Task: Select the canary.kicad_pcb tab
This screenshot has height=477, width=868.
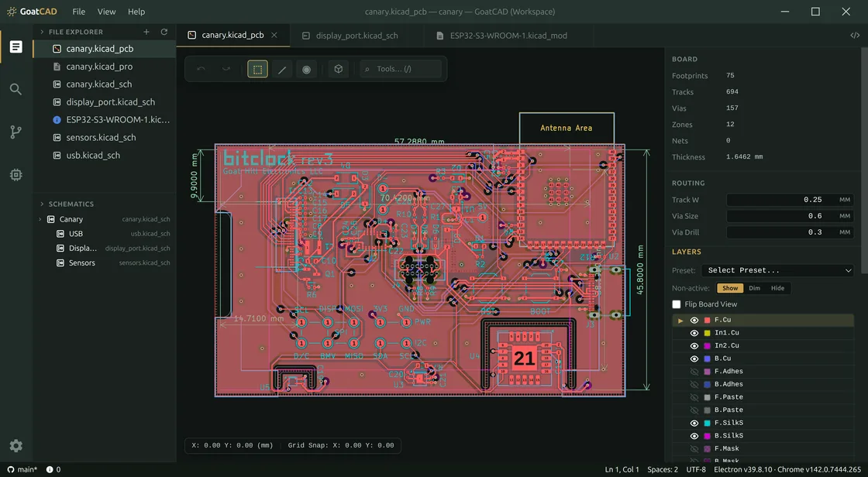Action: click(233, 35)
